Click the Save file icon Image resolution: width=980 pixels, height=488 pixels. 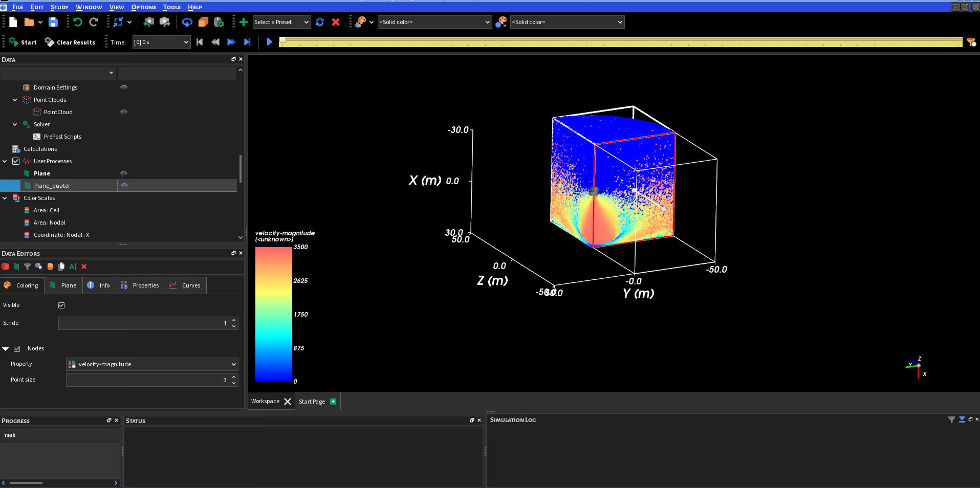pyautogui.click(x=53, y=22)
